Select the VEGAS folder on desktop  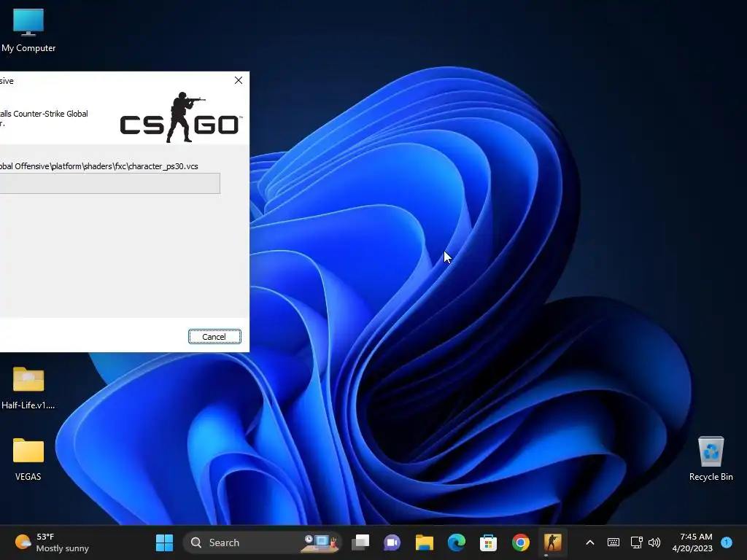pyautogui.click(x=28, y=459)
